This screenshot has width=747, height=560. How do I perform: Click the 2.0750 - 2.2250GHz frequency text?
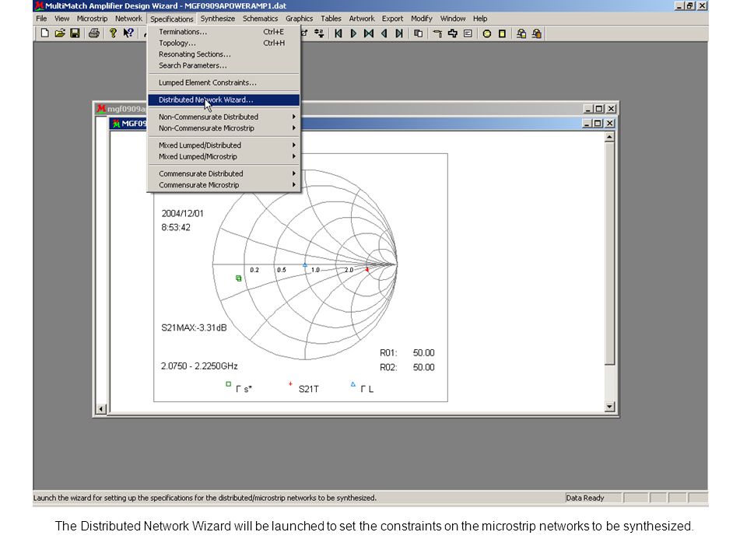click(x=199, y=366)
